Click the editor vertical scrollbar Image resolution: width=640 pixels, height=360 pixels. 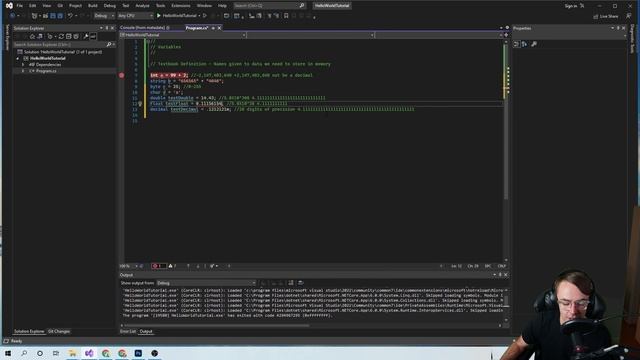(506, 122)
